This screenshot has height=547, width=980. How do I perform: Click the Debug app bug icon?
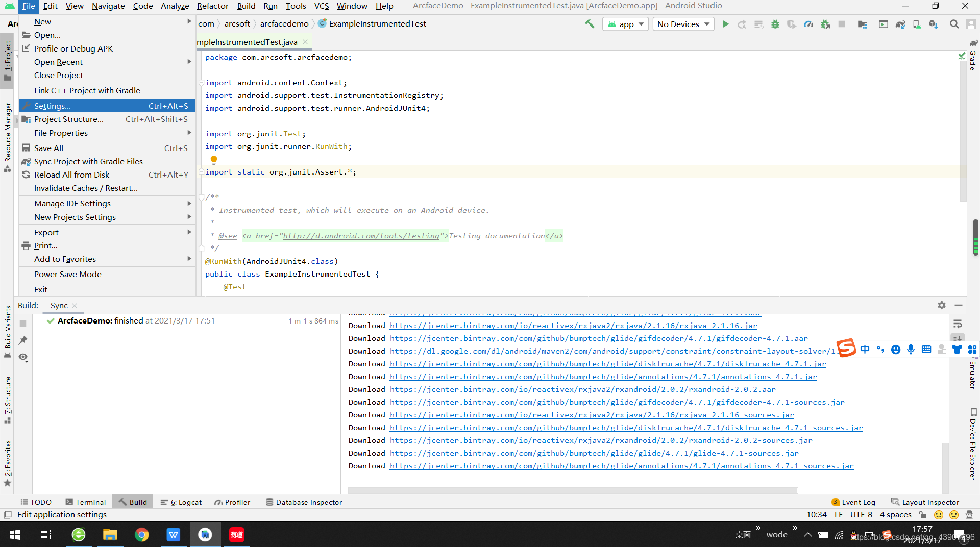775,24
